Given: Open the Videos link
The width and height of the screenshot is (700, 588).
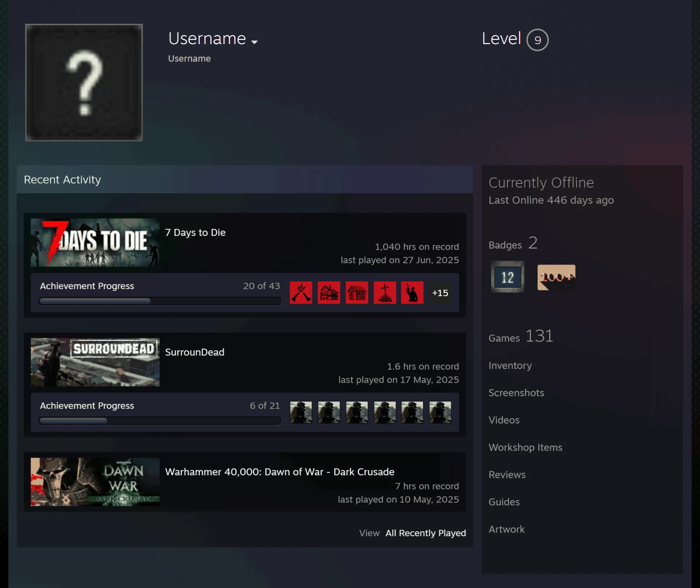Looking at the screenshot, I should click(504, 420).
